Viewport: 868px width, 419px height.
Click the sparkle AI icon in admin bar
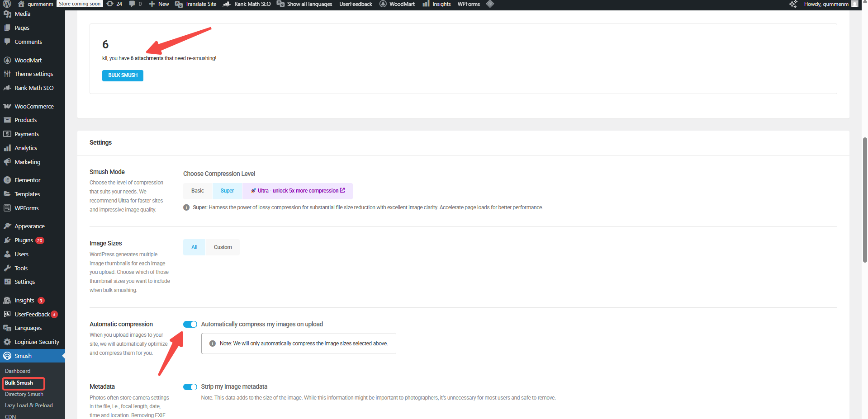[793, 4]
